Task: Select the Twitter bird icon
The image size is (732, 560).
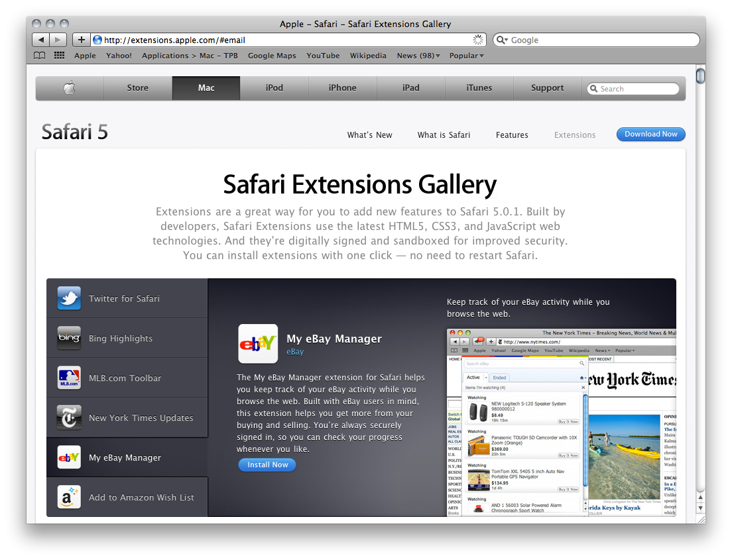Action: point(69,298)
